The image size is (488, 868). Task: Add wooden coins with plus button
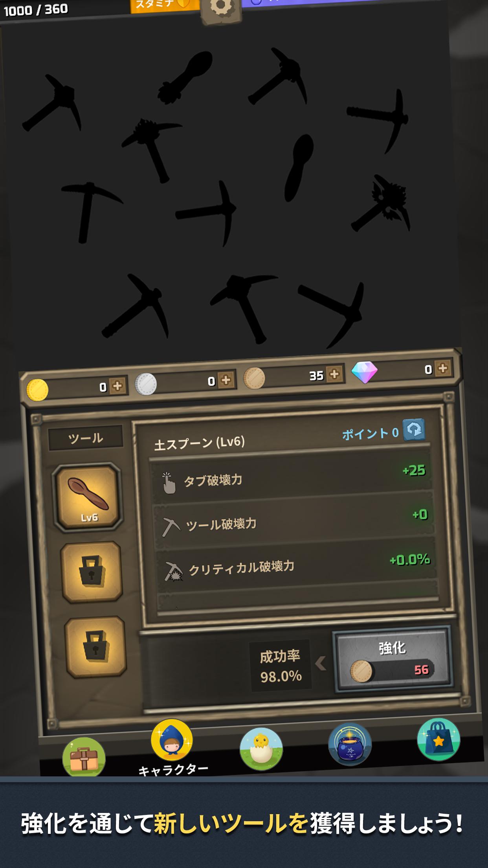[x=334, y=374]
